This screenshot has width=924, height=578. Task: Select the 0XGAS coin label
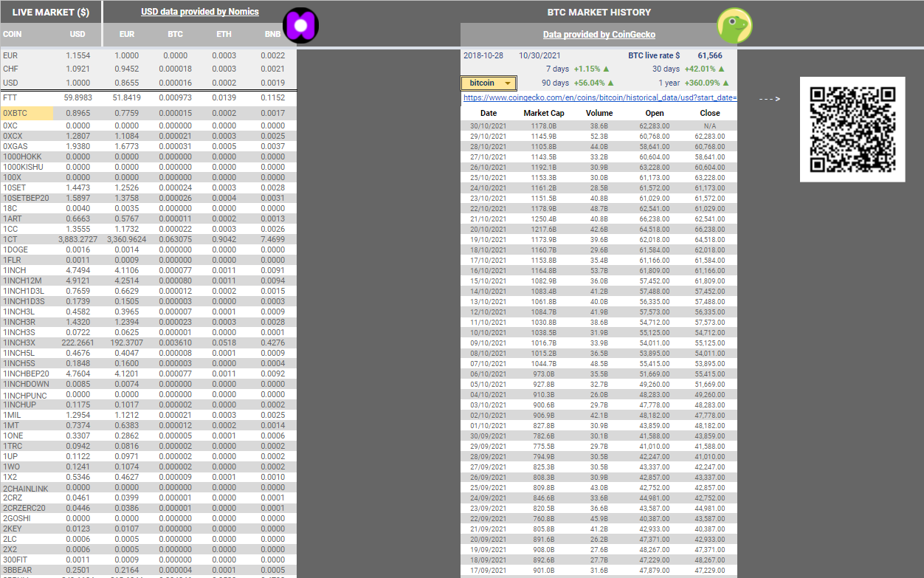[15, 146]
